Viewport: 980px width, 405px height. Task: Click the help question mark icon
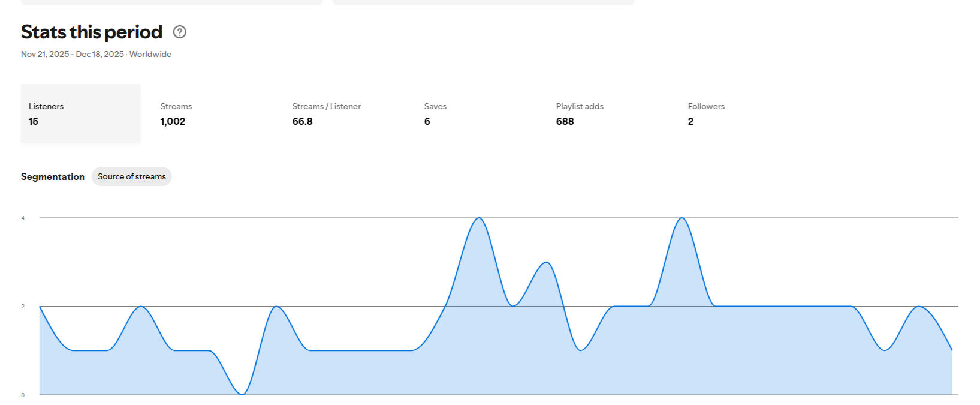179,32
